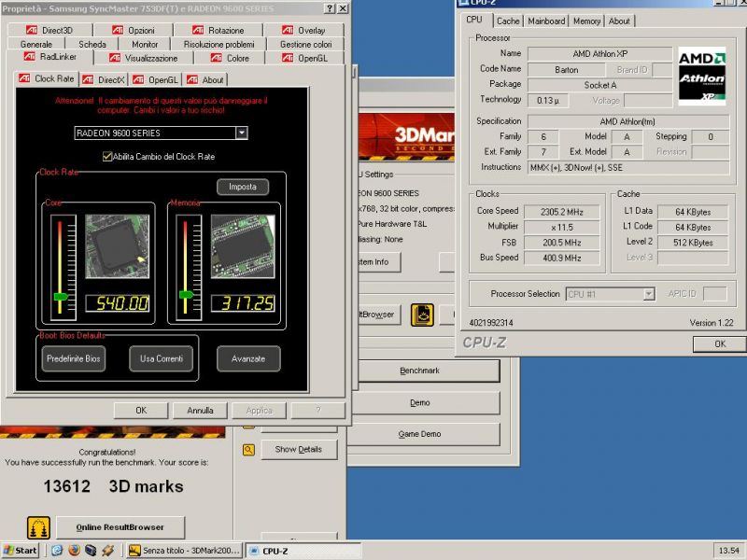Image resolution: width=747 pixels, height=560 pixels.
Task: Click OK in the CPU-Z window
Action: point(719,343)
